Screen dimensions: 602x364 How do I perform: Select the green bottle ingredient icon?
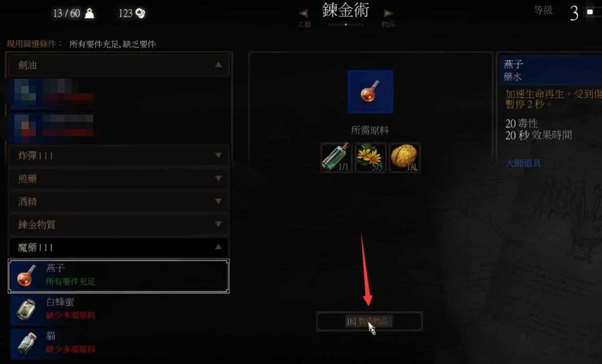click(x=337, y=158)
